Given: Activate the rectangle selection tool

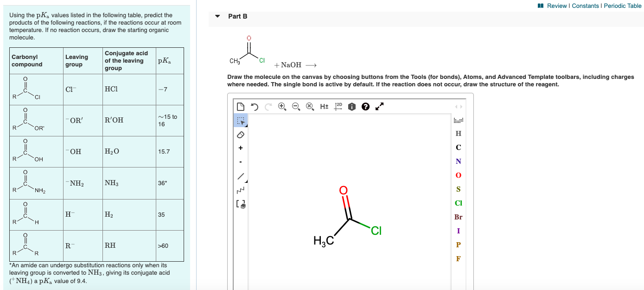Looking at the screenshot, I should click(240, 121).
